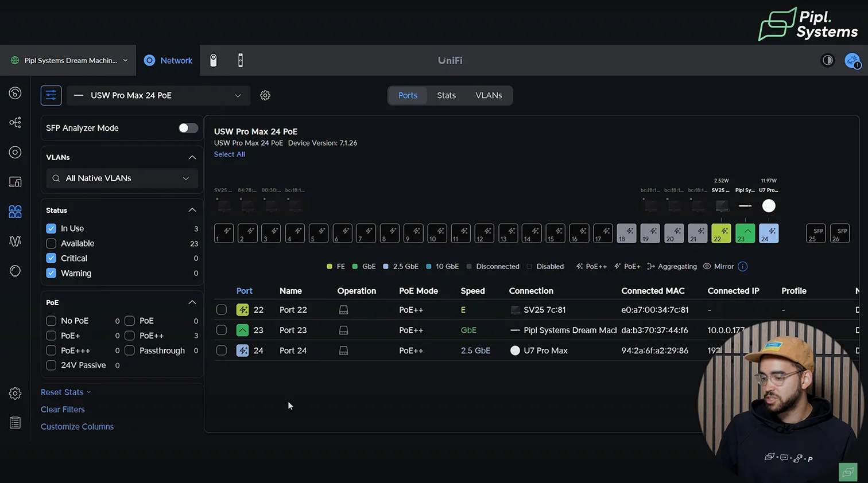Viewport: 868px width, 483px height.
Task: Check the Available status filter
Action: pos(51,243)
